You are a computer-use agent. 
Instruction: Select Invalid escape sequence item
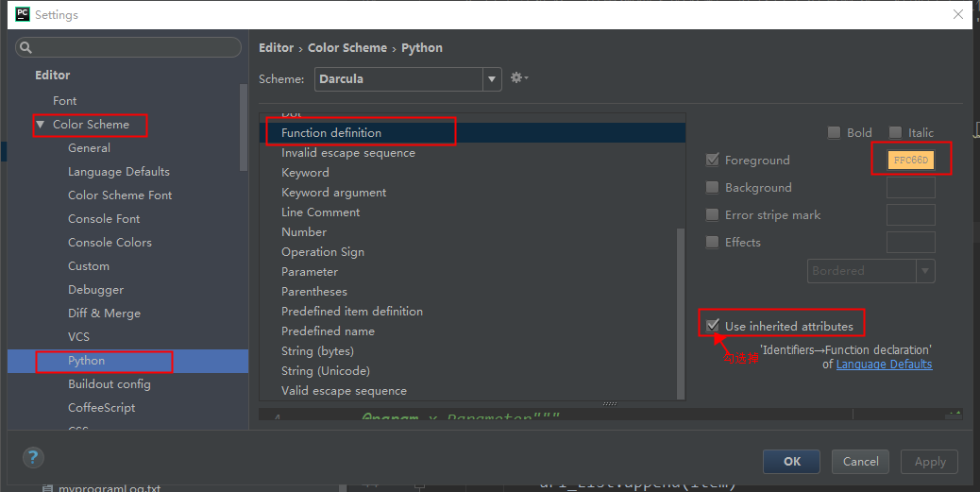click(472, 153)
